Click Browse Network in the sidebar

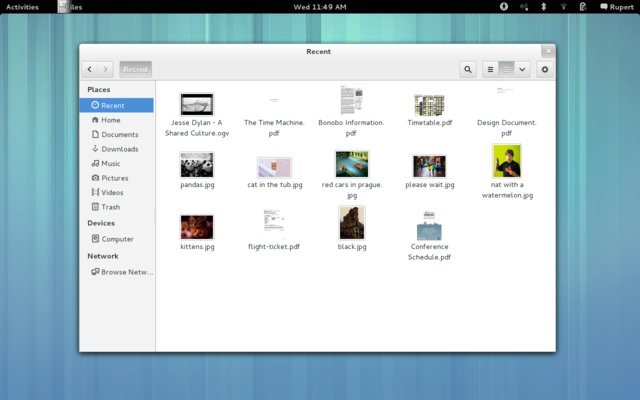(124, 271)
